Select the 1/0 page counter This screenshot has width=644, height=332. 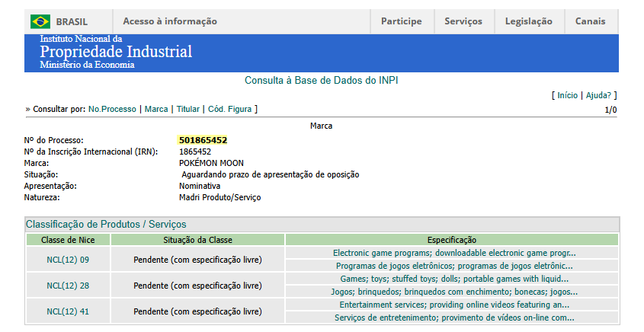click(x=610, y=110)
